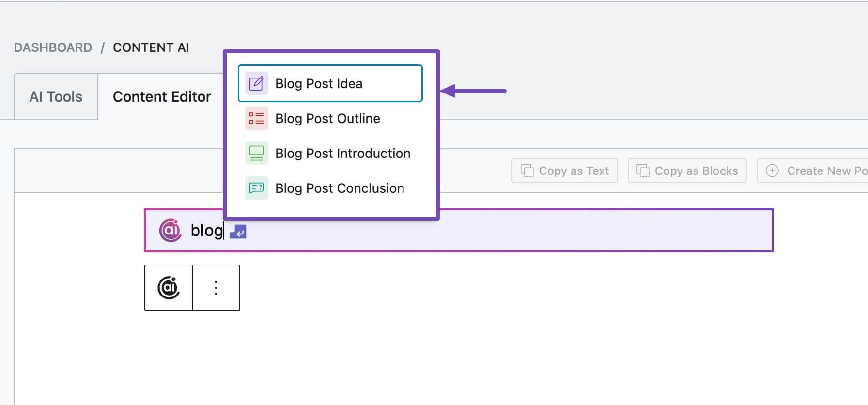Viewport: 868px width, 405px height.
Task: Select the Blog Post Introduction option
Action: click(x=330, y=154)
